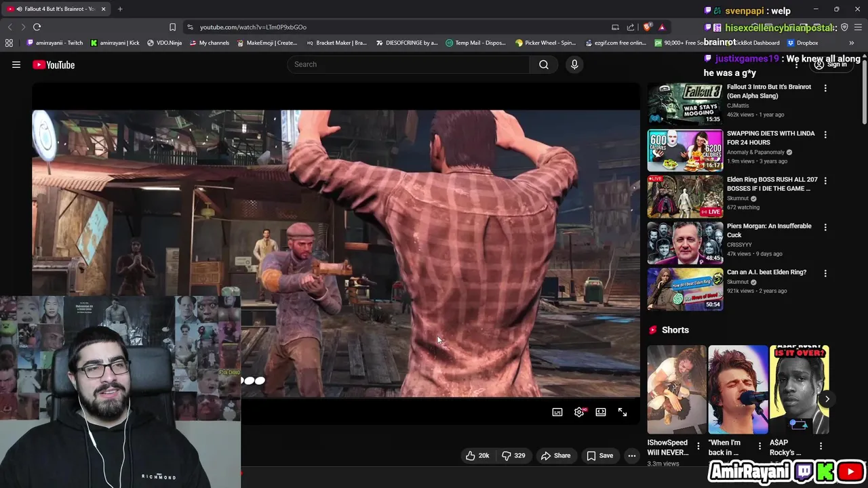The image size is (868, 488).
Task: Click the youtube.com address bar URL
Action: pos(253,27)
